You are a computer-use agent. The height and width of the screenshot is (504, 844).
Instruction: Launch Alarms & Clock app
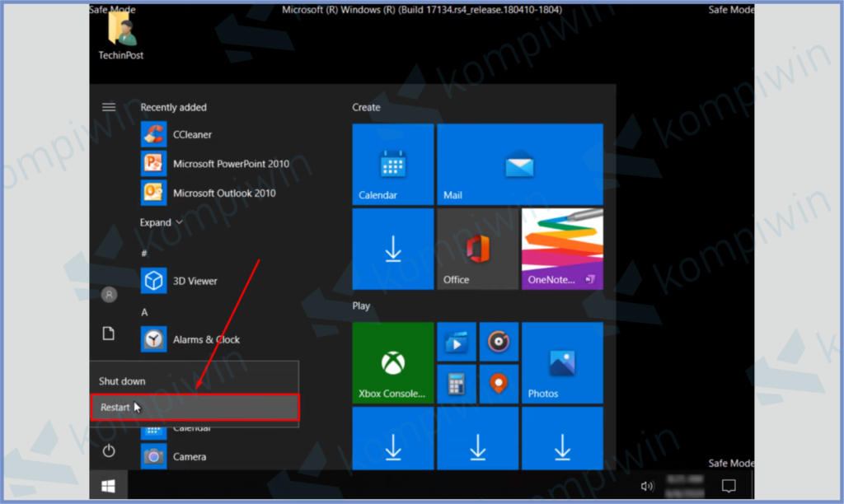click(x=206, y=339)
